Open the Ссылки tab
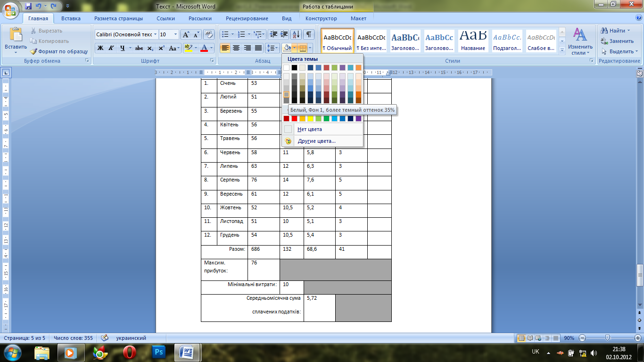This screenshot has width=644, height=362. [x=166, y=18]
